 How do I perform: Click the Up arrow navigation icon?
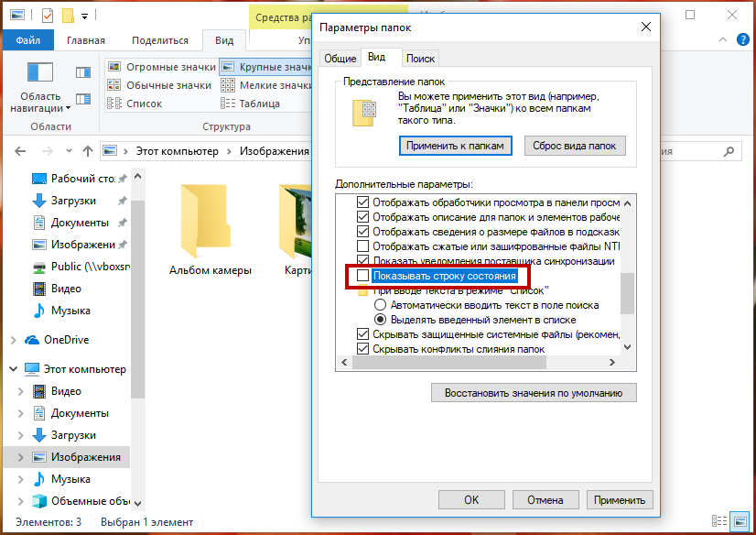(88, 151)
